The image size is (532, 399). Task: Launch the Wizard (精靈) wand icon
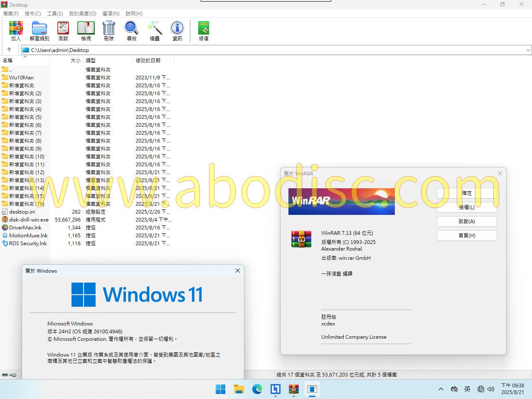[155, 31]
